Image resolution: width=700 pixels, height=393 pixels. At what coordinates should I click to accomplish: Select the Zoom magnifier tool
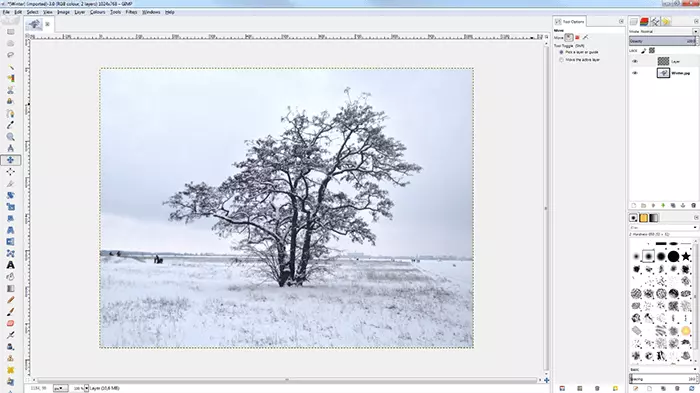tap(10, 137)
